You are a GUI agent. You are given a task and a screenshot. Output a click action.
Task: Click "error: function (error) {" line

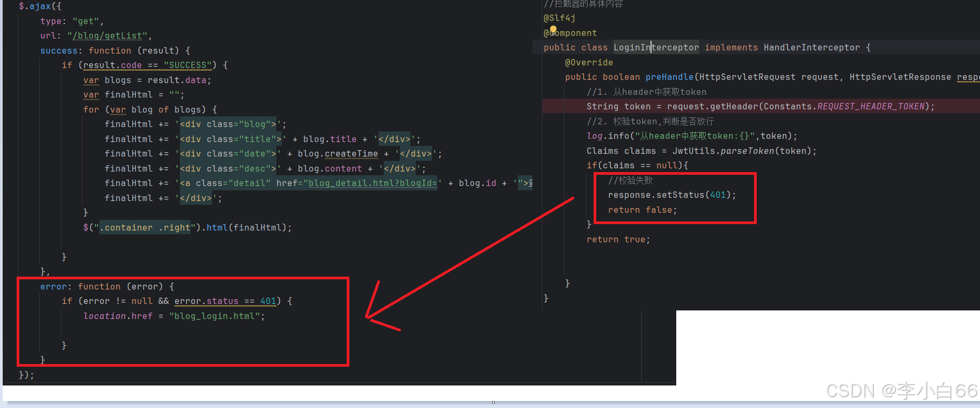click(107, 287)
